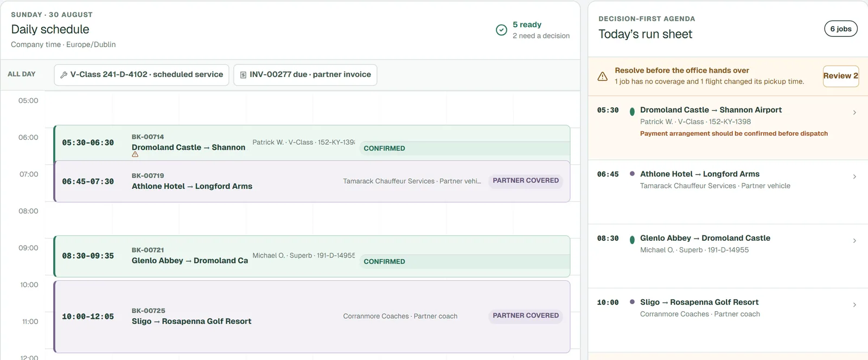Open booking BK-00725 Sligo block
The height and width of the screenshot is (360, 868).
312,317
